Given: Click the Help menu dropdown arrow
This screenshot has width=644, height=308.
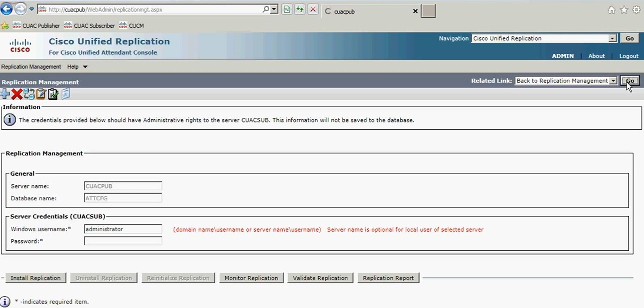Looking at the screenshot, I should [x=85, y=67].
